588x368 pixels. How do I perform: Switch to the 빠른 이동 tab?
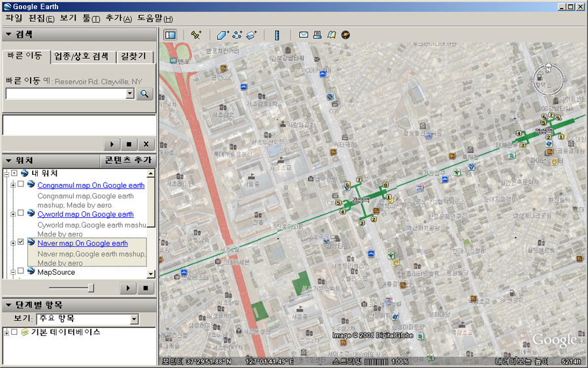click(25, 55)
